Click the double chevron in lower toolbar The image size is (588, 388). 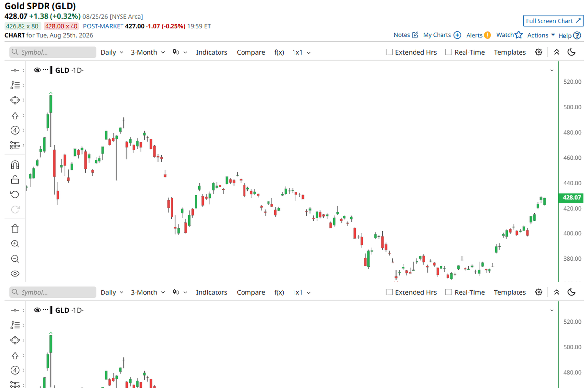[556, 292]
